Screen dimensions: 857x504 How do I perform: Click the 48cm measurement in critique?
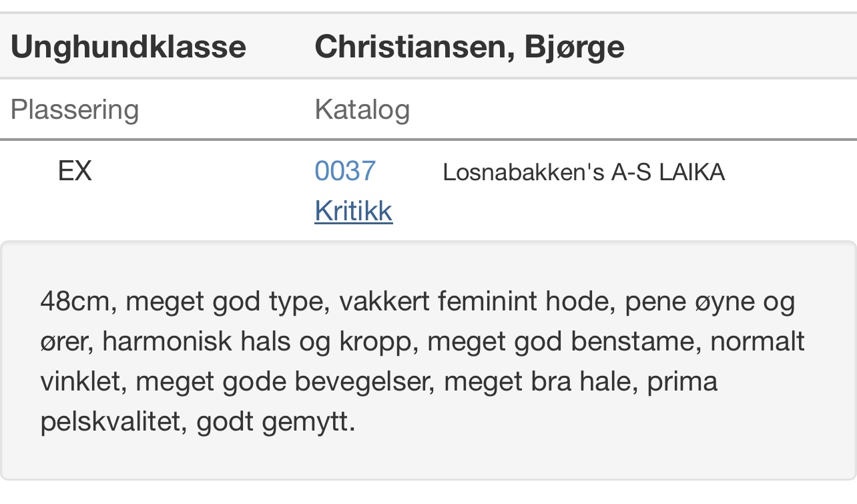pyautogui.click(x=74, y=302)
